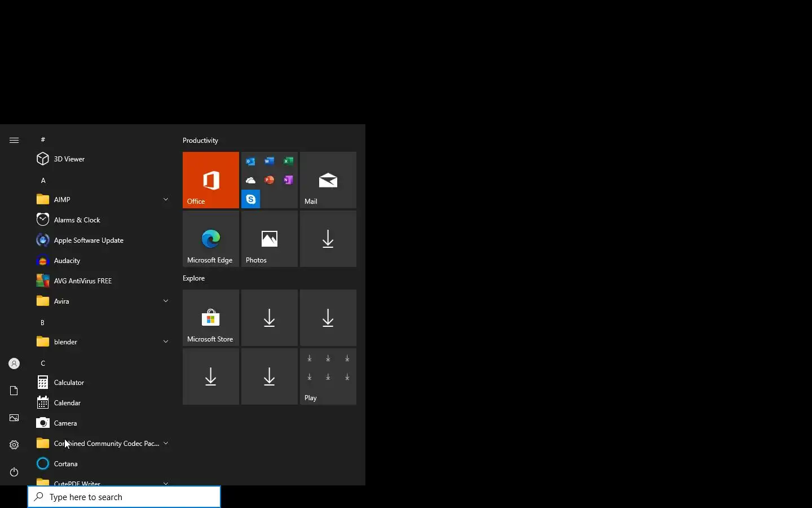Open the Photos tile
This screenshot has width=812, height=508.
click(270, 239)
